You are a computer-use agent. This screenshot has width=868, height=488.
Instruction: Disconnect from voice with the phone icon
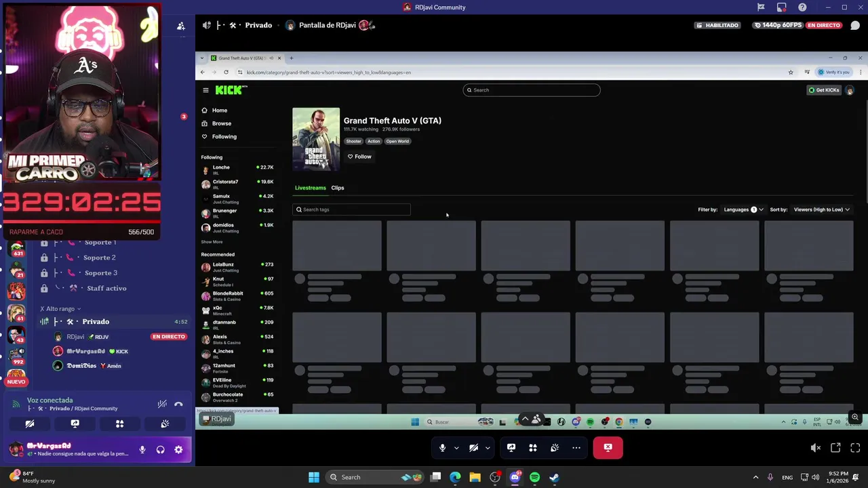(178, 404)
